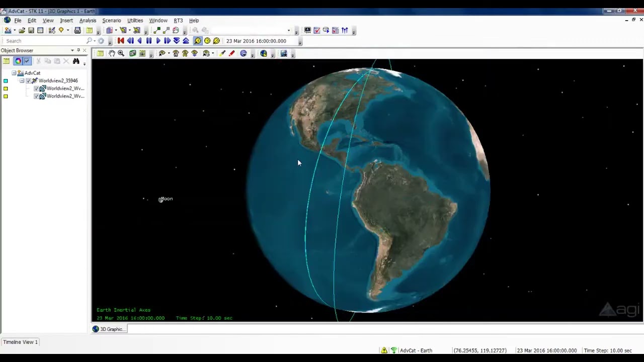Viewport: 644px width, 362px height.
Task: Click the yellow properties icon in Object Browser
Action: pyautogui.click(x=7, y=61)
